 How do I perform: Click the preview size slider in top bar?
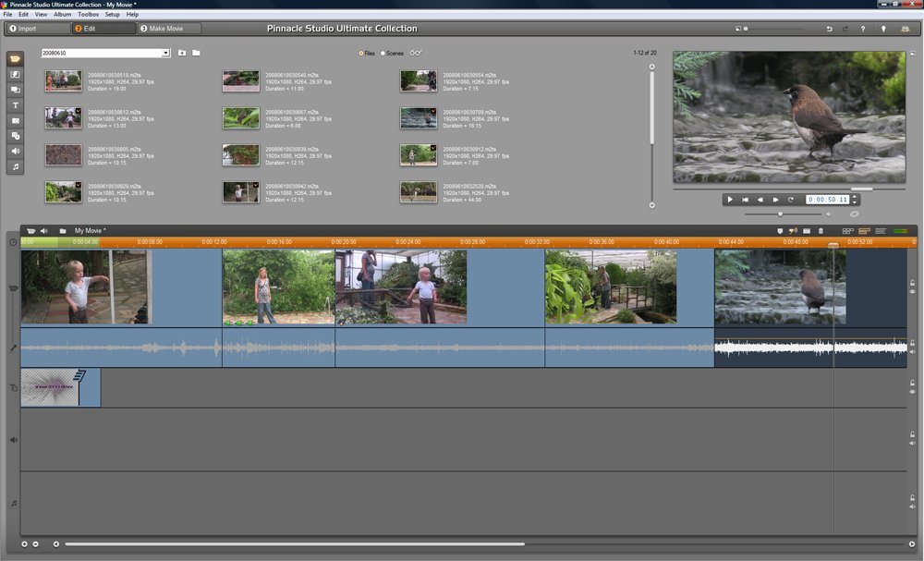pos(746,29)
